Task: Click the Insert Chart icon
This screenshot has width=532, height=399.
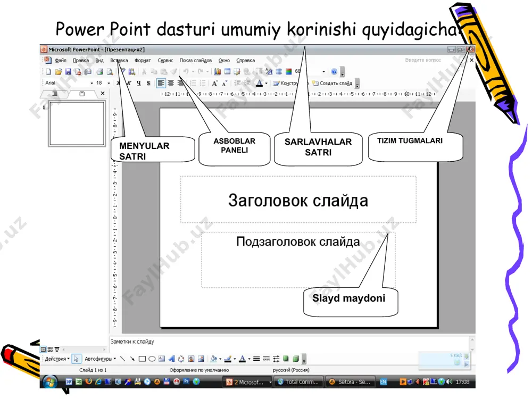Action: [x=218, y=72]
